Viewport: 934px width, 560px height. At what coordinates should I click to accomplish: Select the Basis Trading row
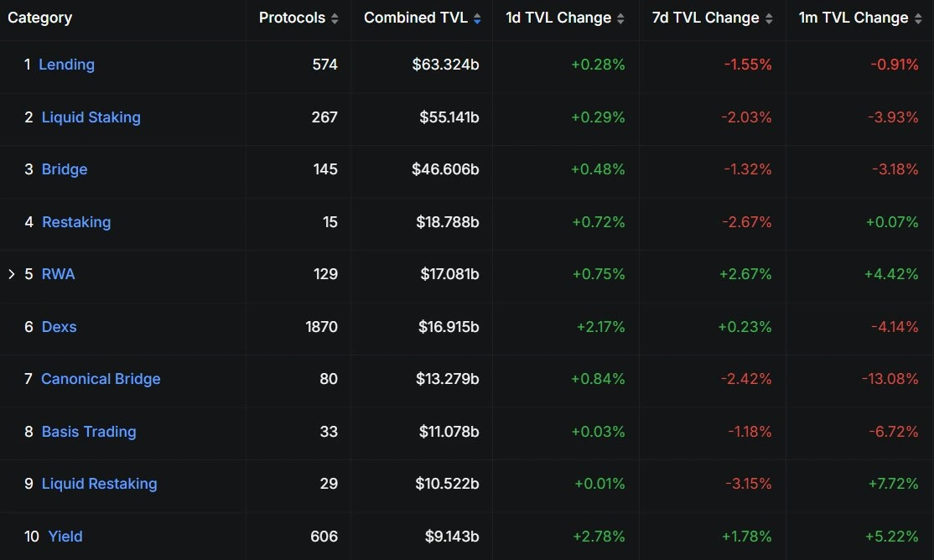(88, 432)
